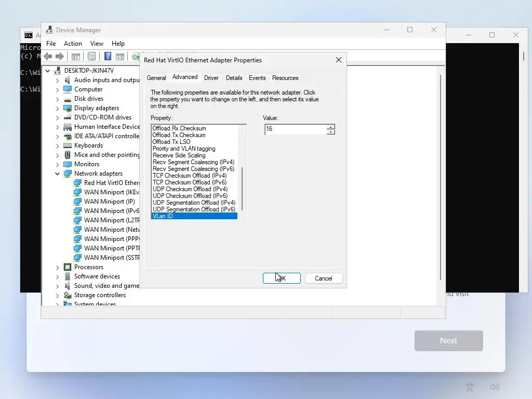Select WAN Miniport (L2TP) tree item
The image size is (532, 399).
click(x=112, y=220)
